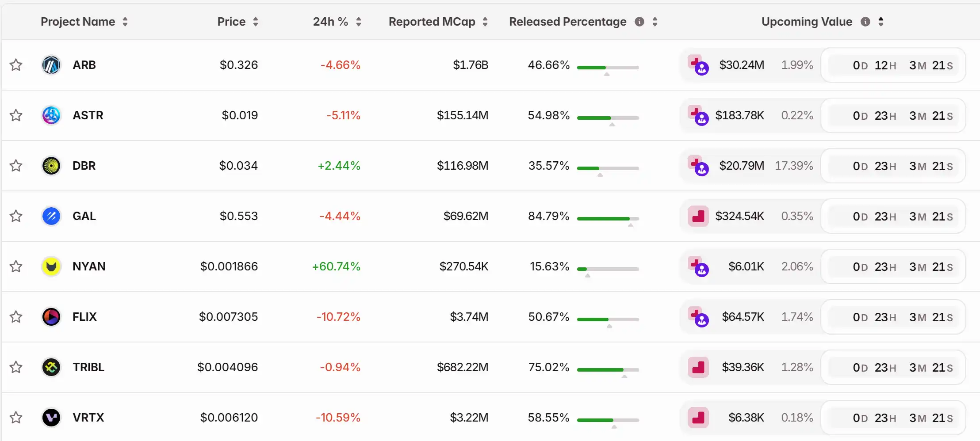Click the ARB released percentage progress bar
980x441 pixels.
pos(608,68)
